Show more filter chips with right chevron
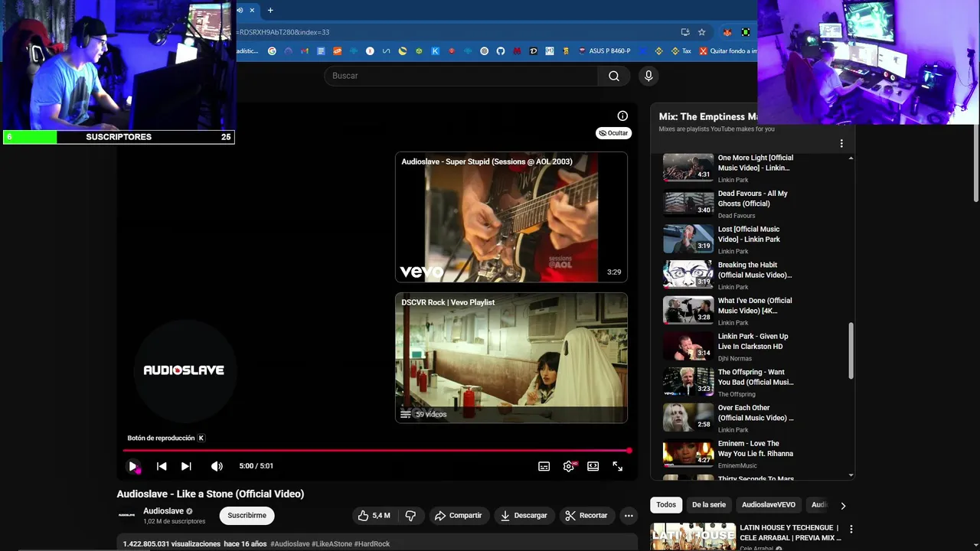980x551 pixels. pyautogui.click(x=843, y=506)
